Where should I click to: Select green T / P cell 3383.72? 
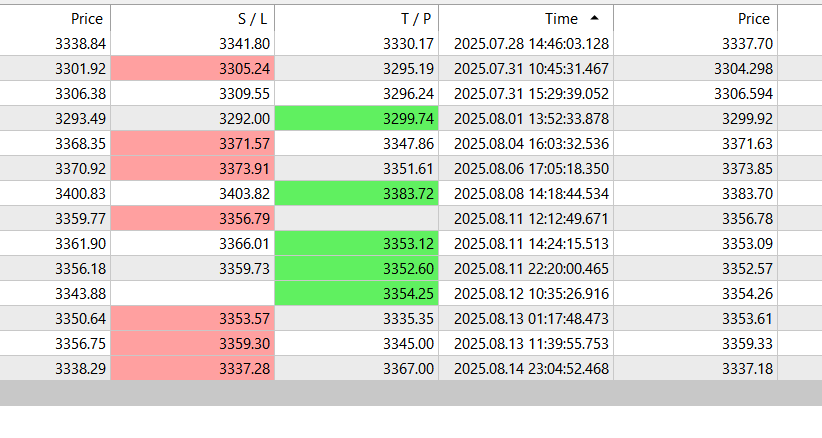click(357, 193)
